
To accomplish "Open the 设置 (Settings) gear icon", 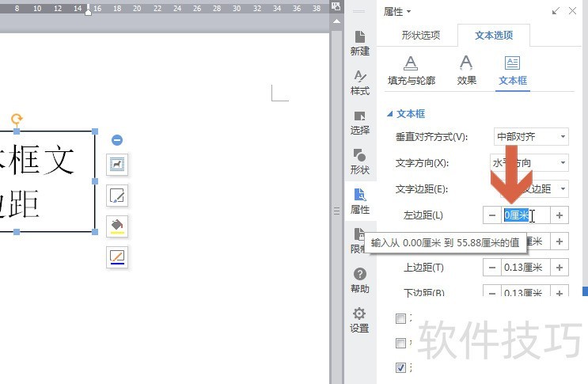I will pyautogui.click(x=359, y=320).
